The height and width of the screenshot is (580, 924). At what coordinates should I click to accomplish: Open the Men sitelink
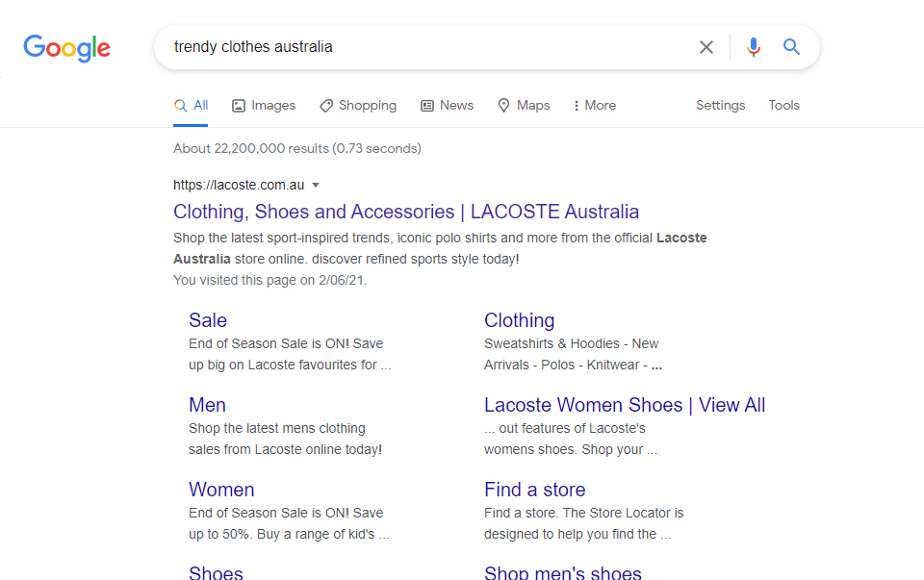207,405
